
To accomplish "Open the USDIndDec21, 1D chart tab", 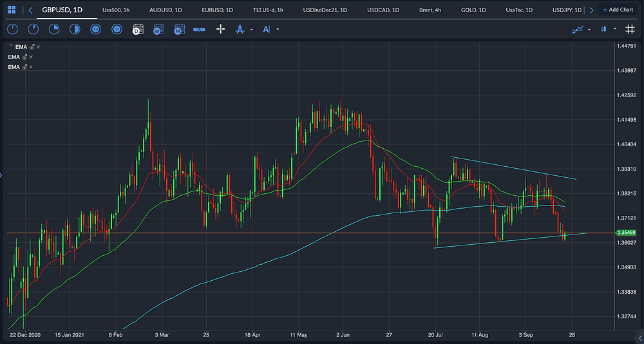I will [326, 10].
